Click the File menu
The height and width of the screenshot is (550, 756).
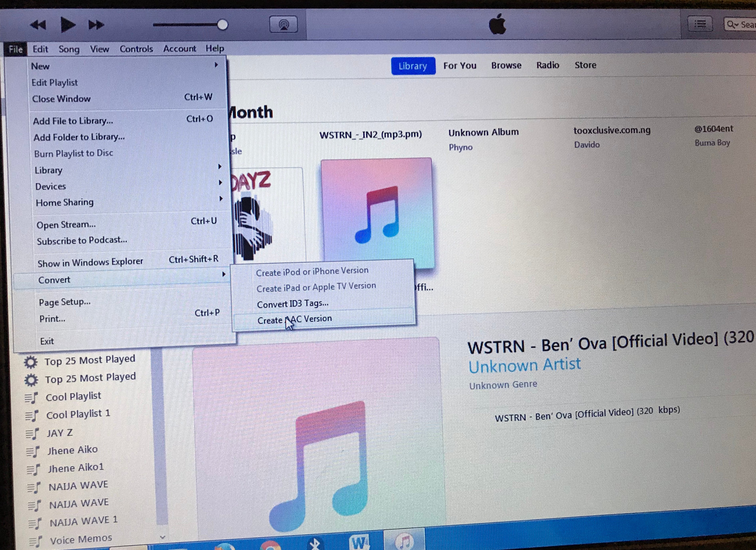coord(16,49)
